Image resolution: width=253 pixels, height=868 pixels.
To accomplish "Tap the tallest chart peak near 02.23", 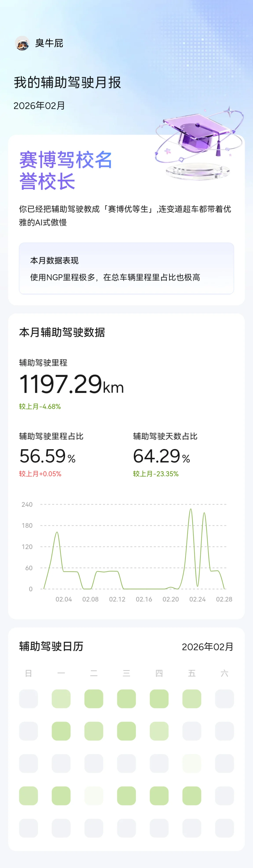I will 191,510.
